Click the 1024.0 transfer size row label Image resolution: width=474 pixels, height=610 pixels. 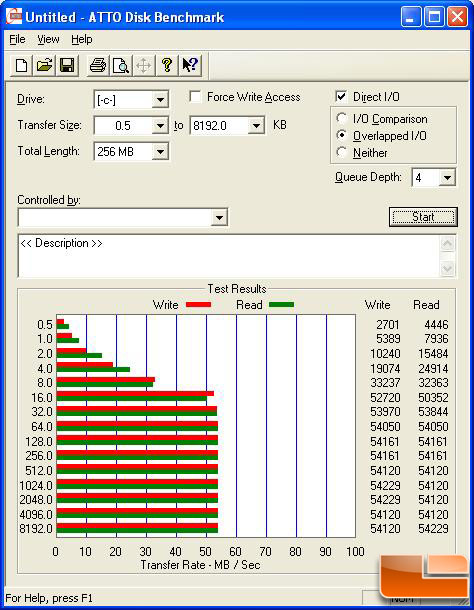pyautogui.click(x=36, y=486)
